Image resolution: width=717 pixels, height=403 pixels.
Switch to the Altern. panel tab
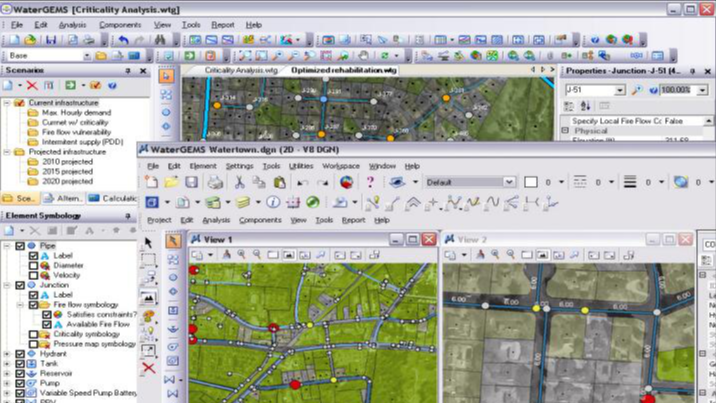click(x=64, y=198)
